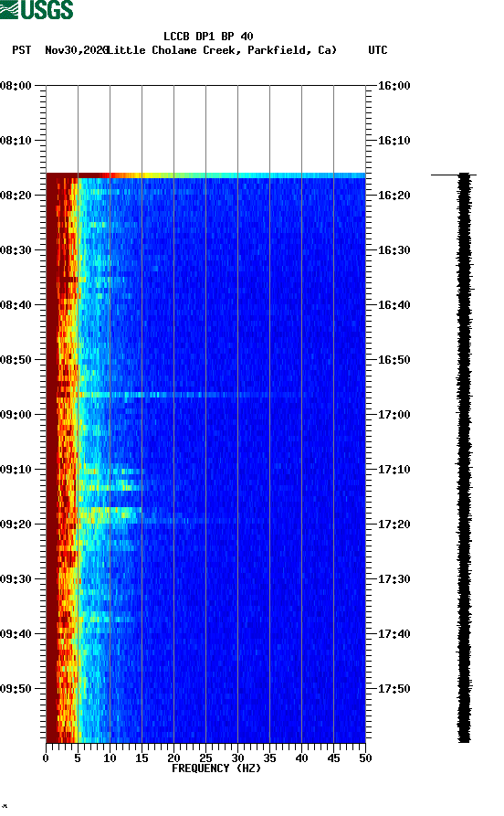Click the 'FREQUENCY (HZ)' axis title

click(x=215, y=768)
